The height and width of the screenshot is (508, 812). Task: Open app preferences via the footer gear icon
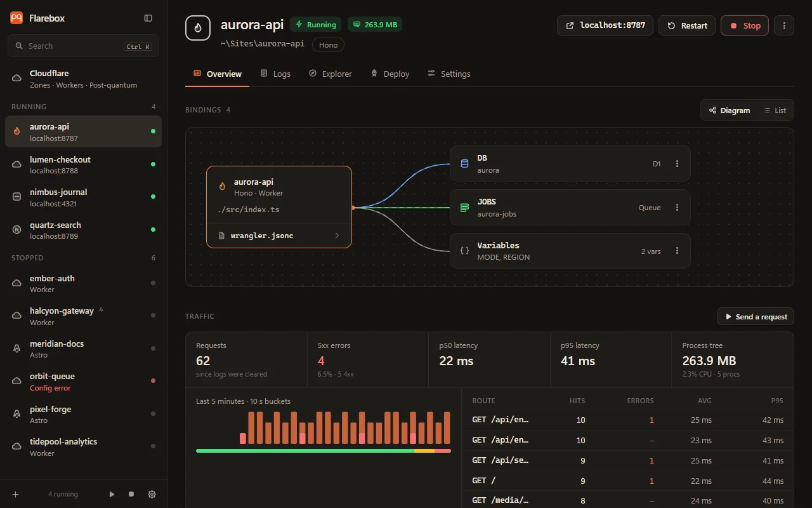point(152,494)
